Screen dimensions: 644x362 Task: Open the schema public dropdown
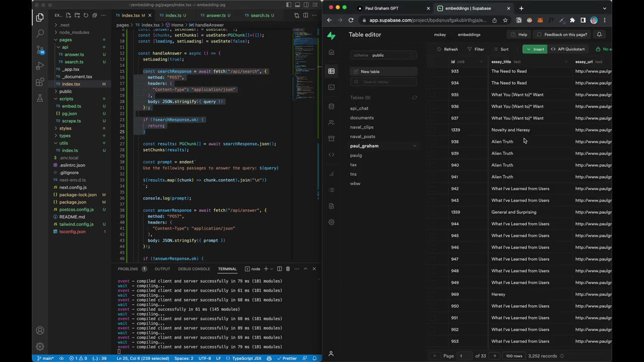pos(383,55)
